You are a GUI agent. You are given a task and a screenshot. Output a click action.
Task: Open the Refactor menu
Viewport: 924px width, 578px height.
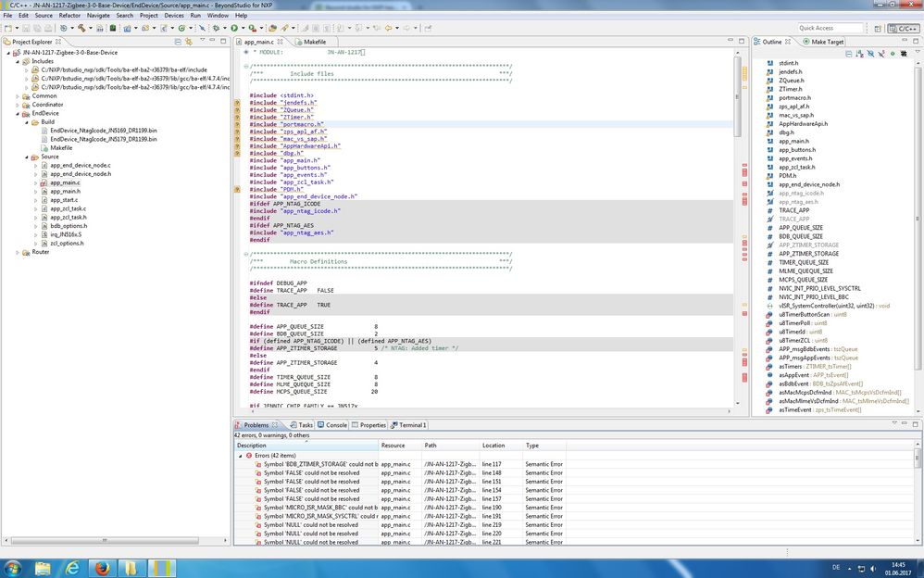pos(69,16)
